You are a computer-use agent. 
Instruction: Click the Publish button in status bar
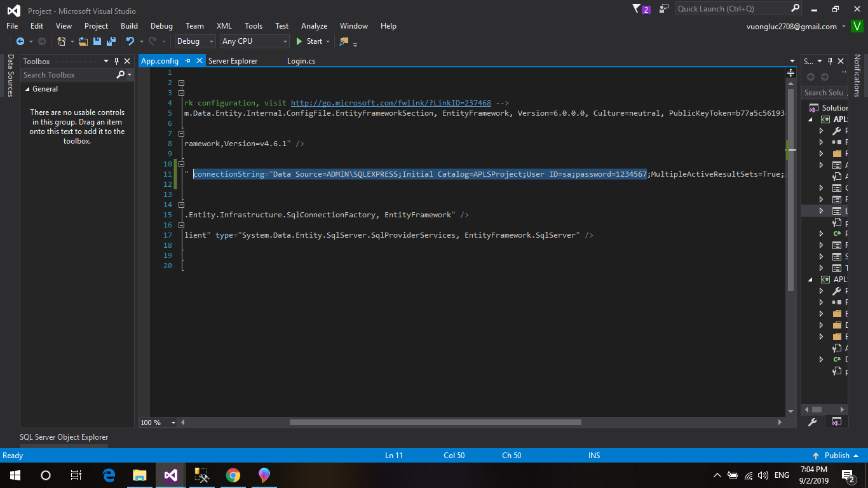[837, 456]
